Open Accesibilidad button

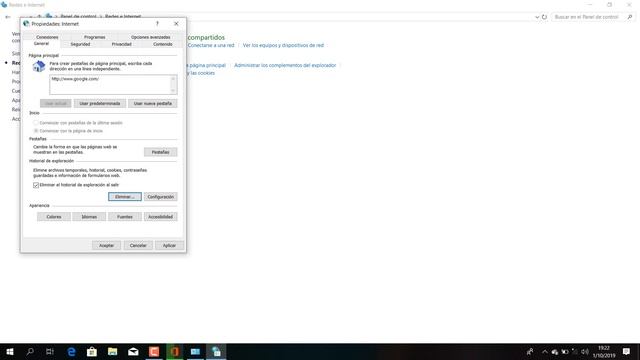160,217
